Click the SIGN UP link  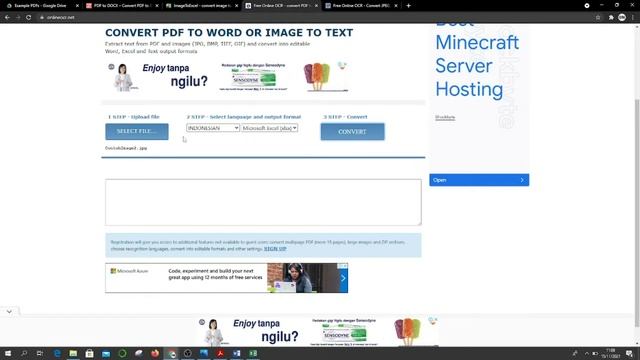[275, 249]
